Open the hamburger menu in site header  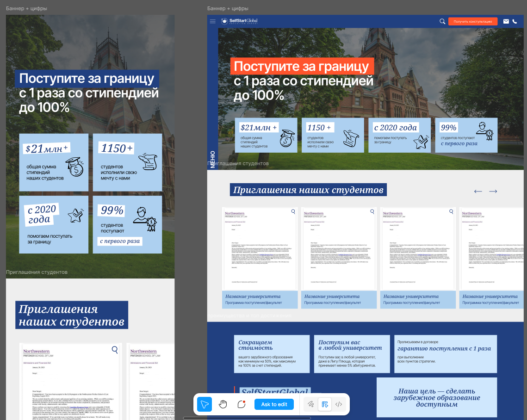[212, 21]
